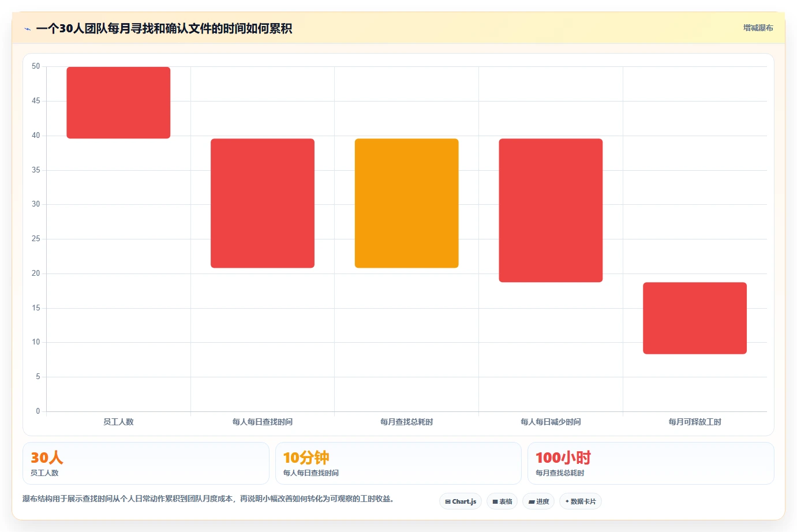The height and width of the screenshot is (532, 797).
Task: Click the y-axis value 45
Action: point(36,101)
